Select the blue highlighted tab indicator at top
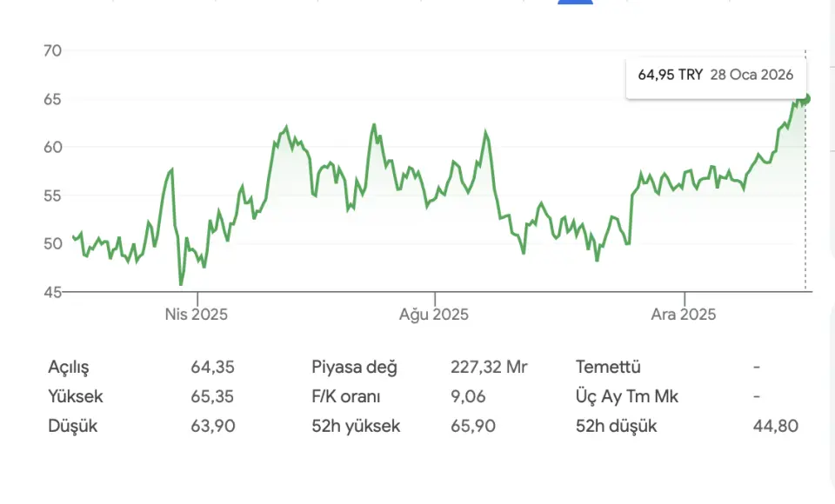This screenshot has height=504, width=835. (574, 3)
